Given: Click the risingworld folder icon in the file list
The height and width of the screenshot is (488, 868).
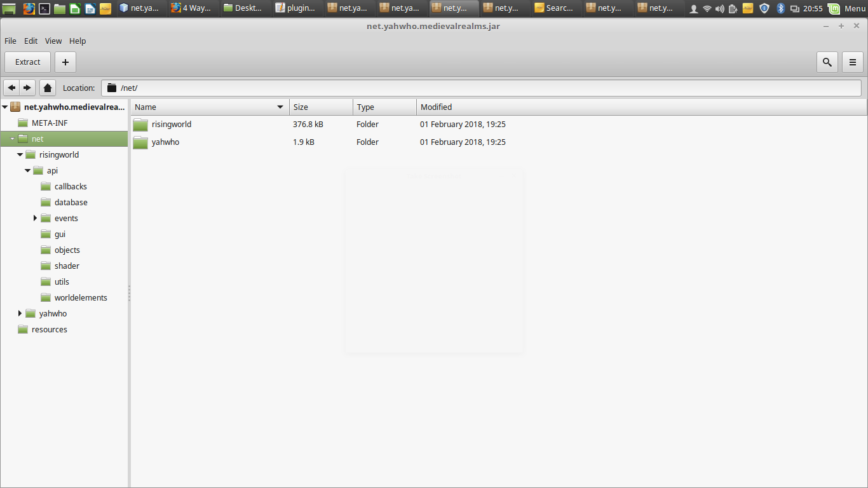Looking at the screenshot, I should point(140,125).
